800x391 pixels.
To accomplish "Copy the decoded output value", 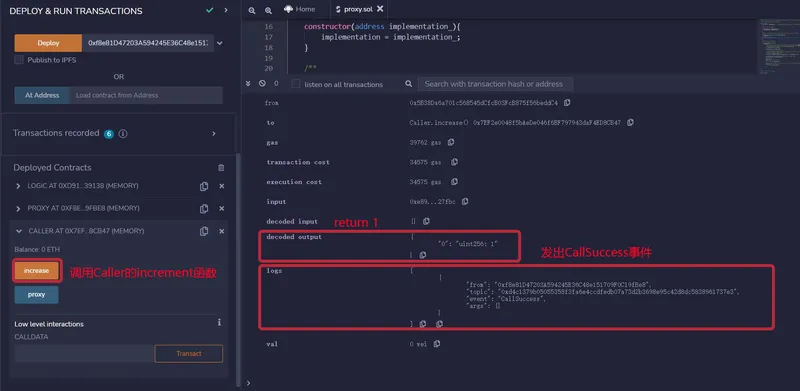I will 422,255.
